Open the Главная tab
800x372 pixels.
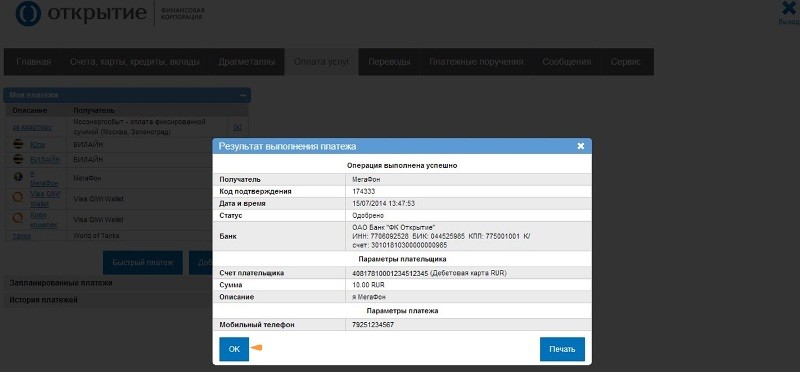34,62
